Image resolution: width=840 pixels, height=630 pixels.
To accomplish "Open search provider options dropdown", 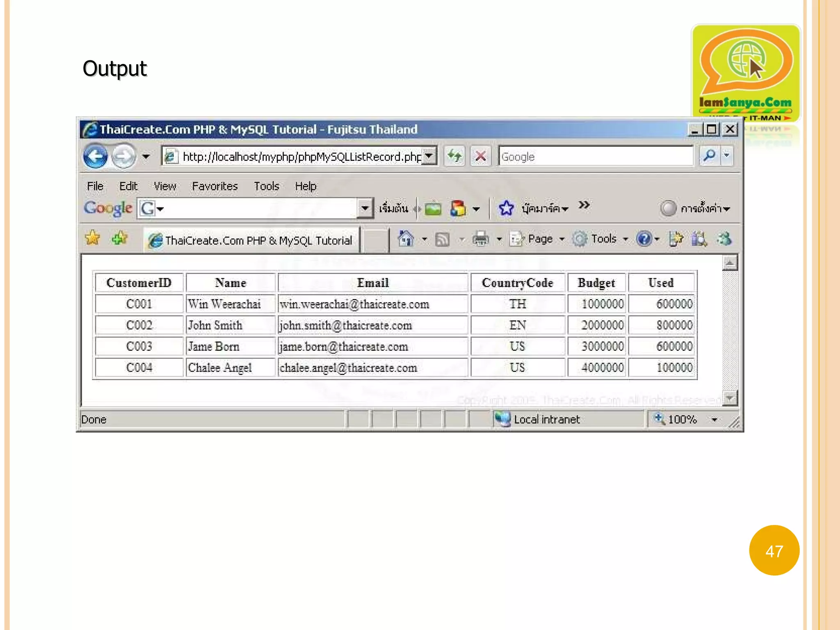I will [727, 156].
